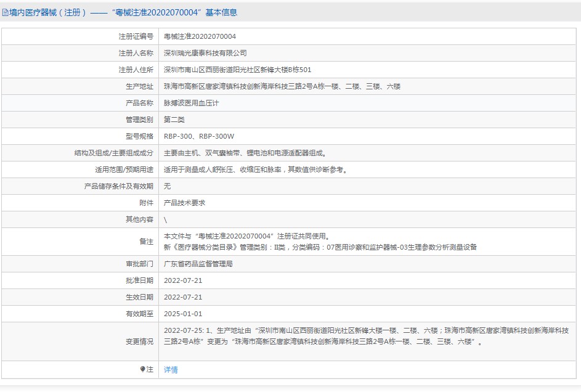581x392 pixels.
Task: Select the approving department 广东省药品监督管理局
Action: [198, 264]
